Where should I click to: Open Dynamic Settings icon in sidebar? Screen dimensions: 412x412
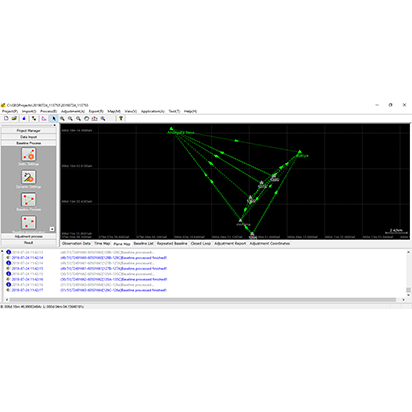pos(29,177)
